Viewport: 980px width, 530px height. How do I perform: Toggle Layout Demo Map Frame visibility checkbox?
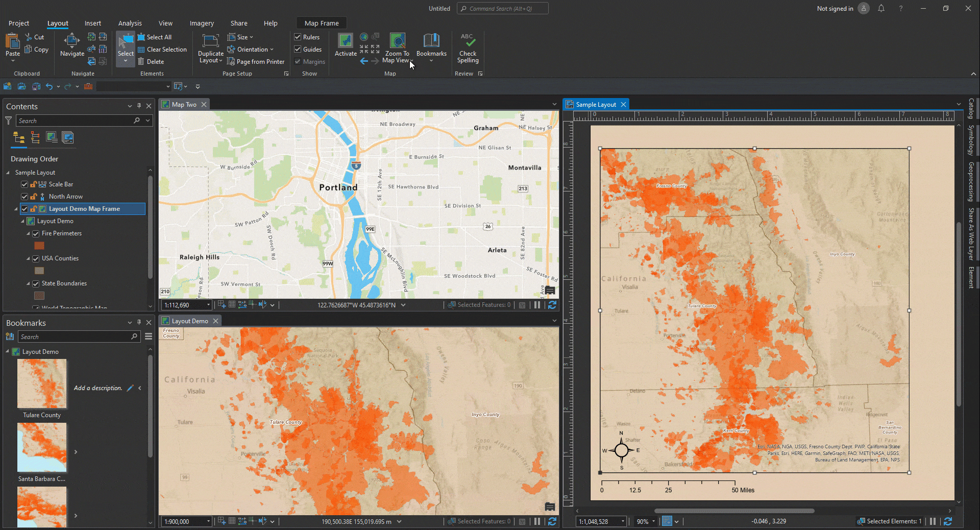[24, 209]
